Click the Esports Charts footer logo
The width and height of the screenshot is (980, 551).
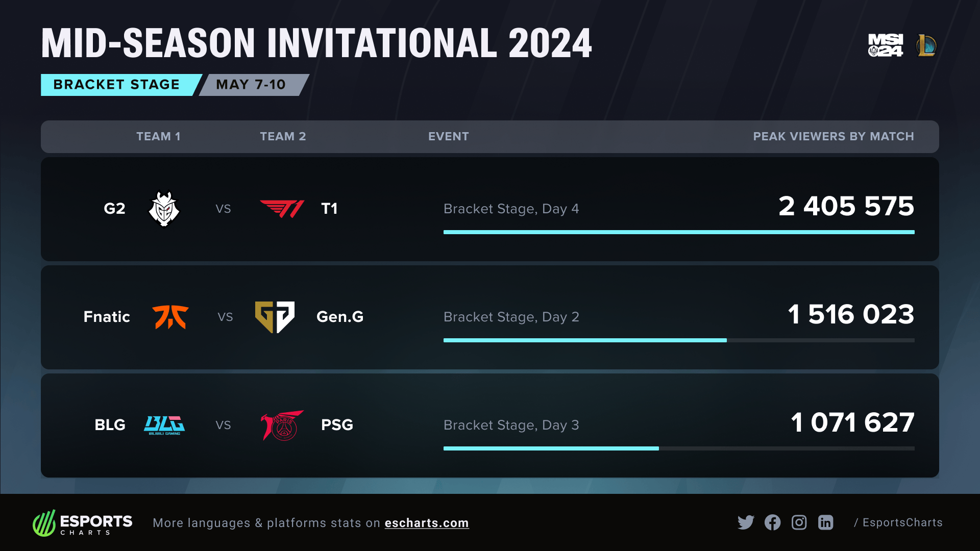[x=83, y=523]
